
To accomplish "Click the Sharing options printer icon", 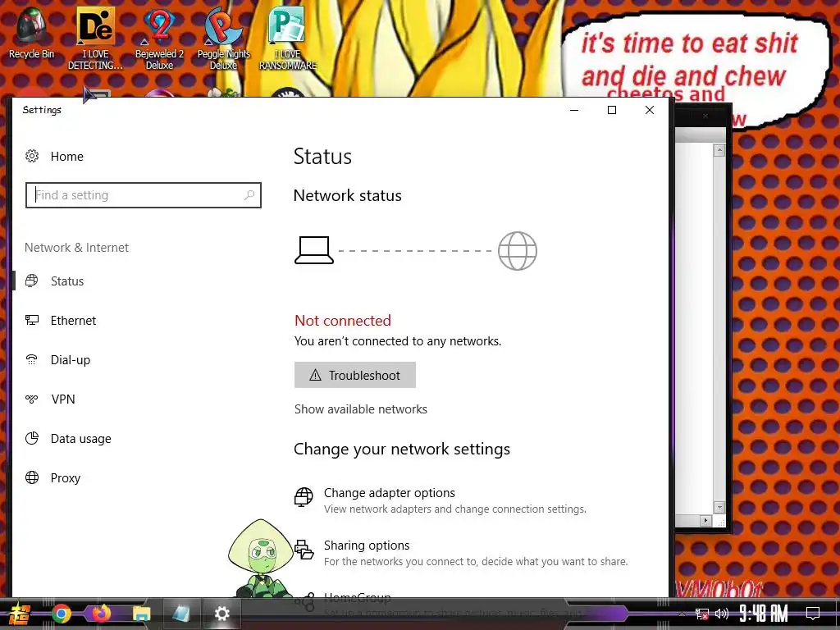I will (x=304, y=550).
